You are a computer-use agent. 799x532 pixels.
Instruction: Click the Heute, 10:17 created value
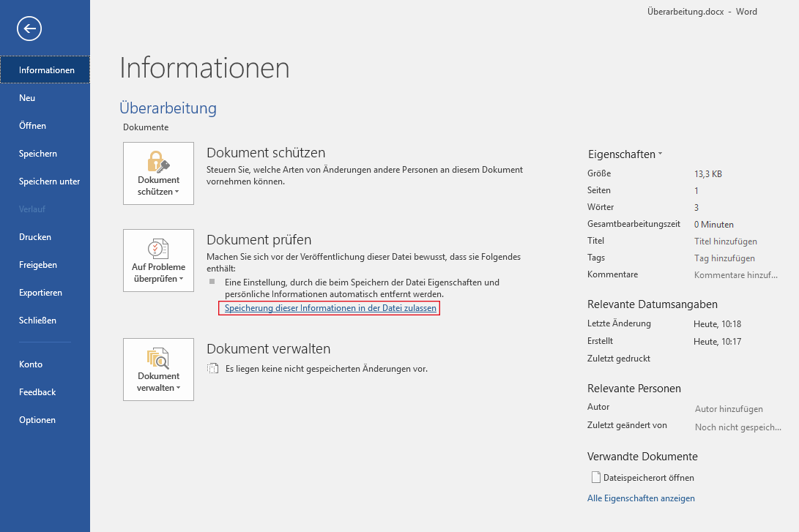pyautogui.click(x=717, y=342)
